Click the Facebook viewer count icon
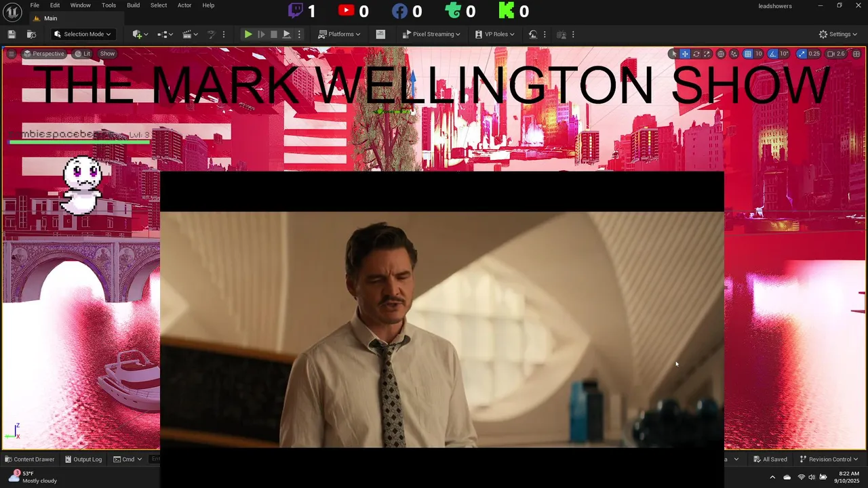The width and height of the screenshot is (868, 488). pos(399,11)
